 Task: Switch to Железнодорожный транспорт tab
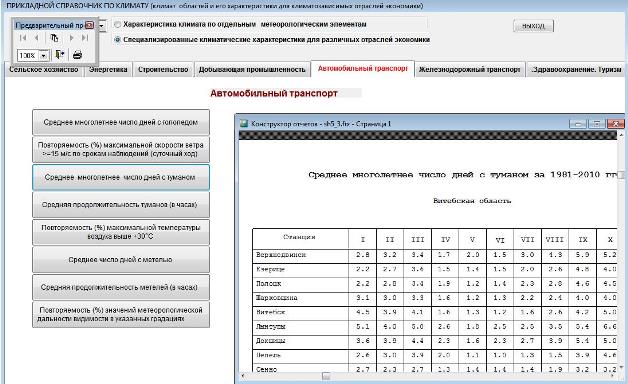(x=469, y=70)
